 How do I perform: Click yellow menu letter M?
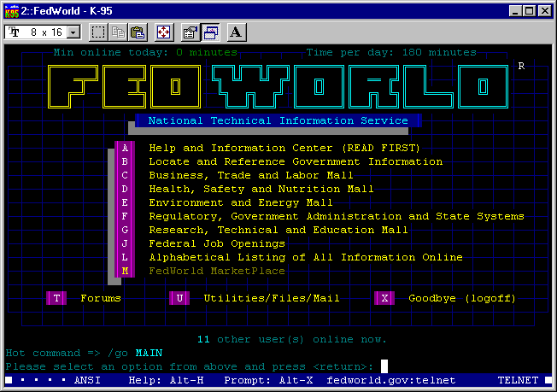coord(125,271)
